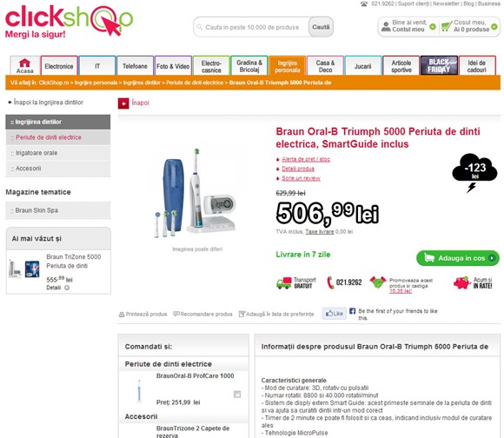Click the shopping cart icon in header

[x=446, y=26]
